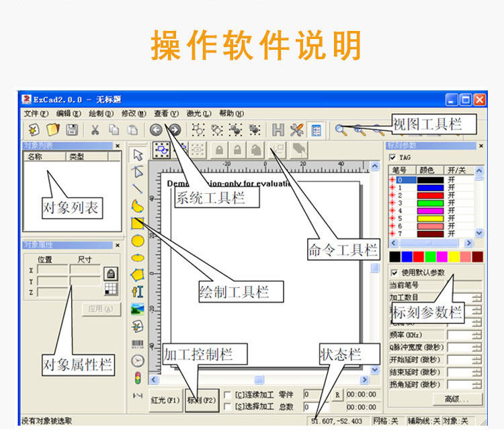Open the 绘制(D) menu
The height and width of the screenshot is (444, 504).
pyautogui.click(x=101, y=114)
